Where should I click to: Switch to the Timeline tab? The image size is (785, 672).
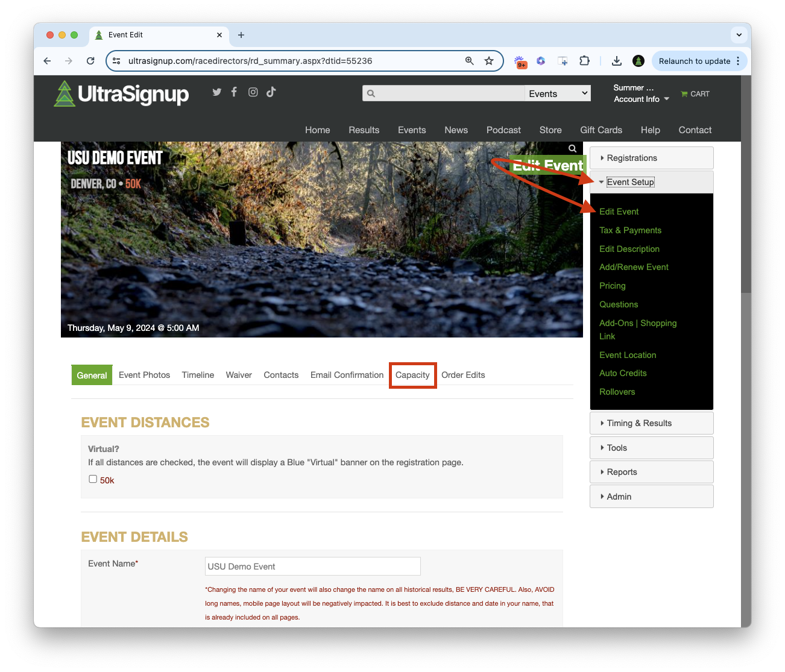[x=198, y=375]
